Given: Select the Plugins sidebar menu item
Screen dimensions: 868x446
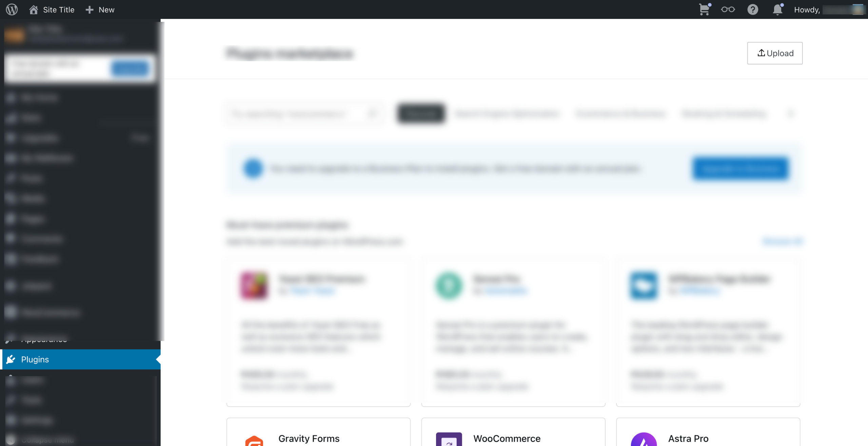Looking at the screenshot, I should (x=81, y=359).
